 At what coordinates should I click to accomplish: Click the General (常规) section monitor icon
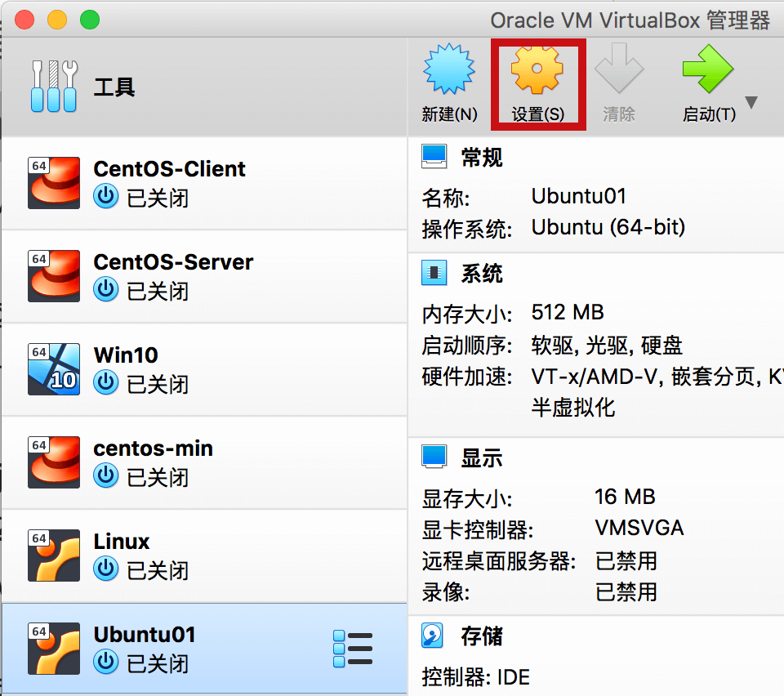click(434, 157)
